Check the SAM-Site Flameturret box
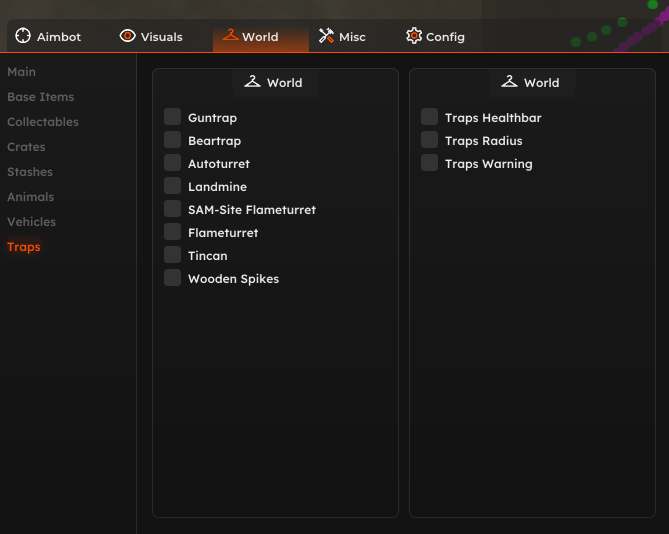Screen dimensions: 669x534 (173, 209)
